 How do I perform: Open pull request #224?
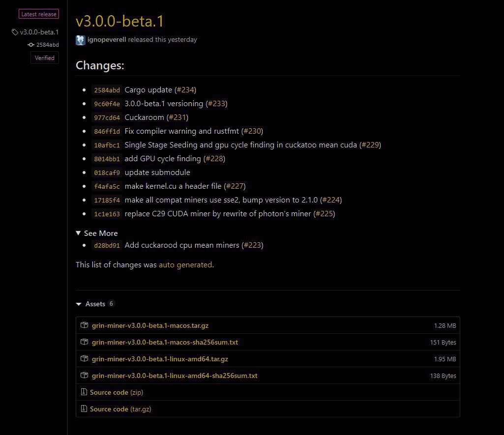pos(331,200)
